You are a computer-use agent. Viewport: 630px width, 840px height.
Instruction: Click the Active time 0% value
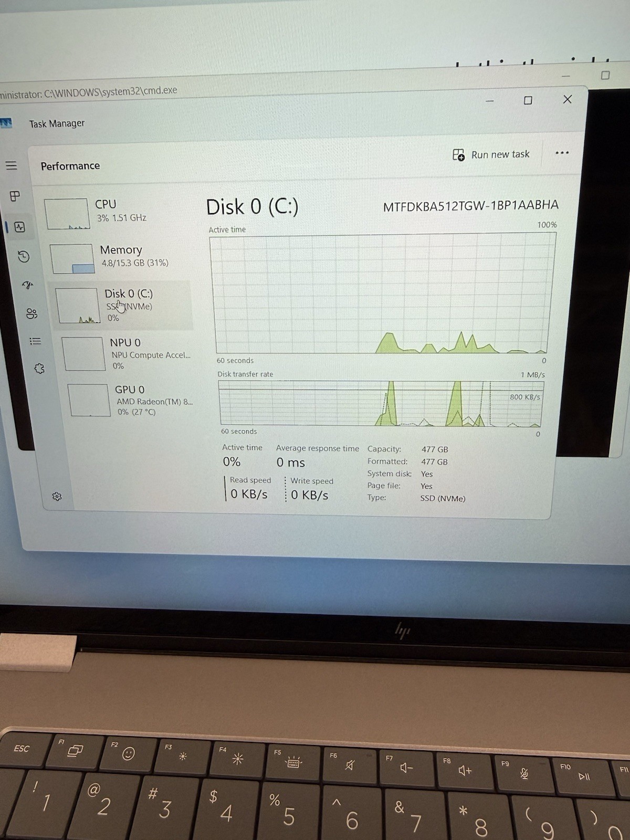click(232, 461)
